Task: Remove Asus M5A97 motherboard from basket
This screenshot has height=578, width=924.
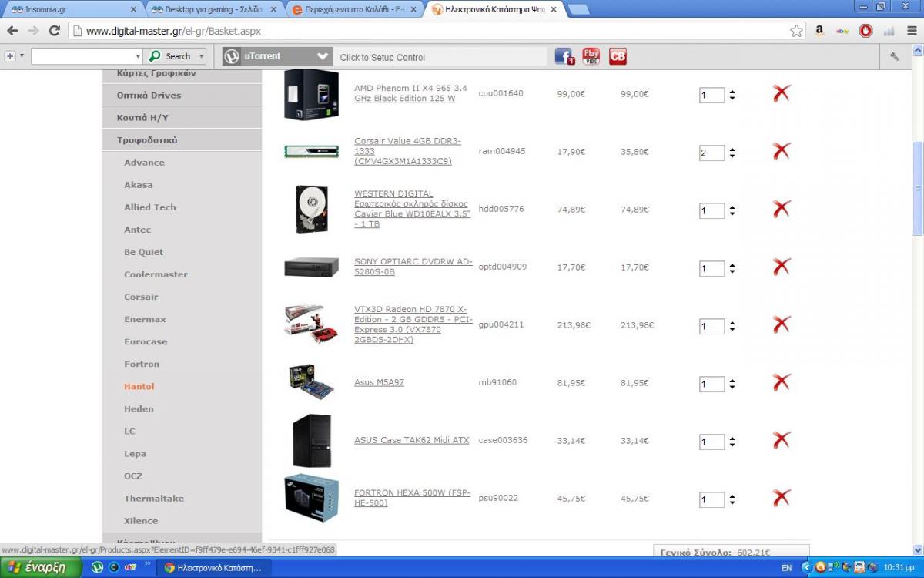Action: click(782, 383)
